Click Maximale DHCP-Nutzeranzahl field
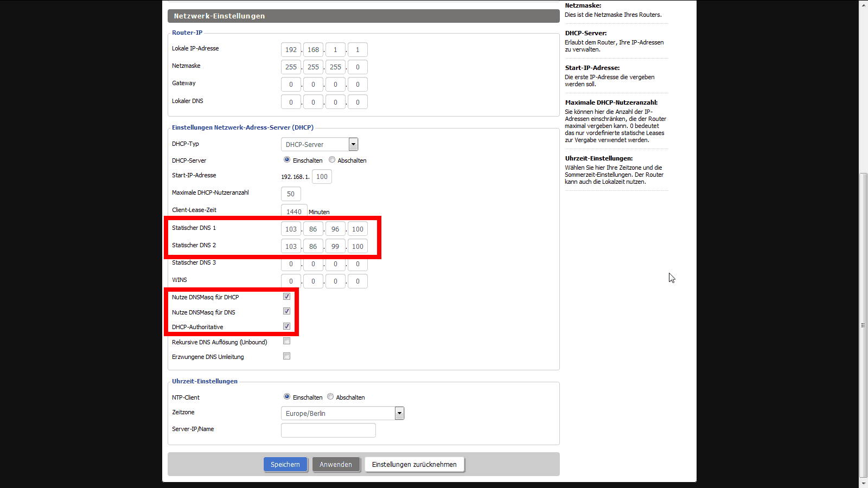Screen dimensions: 868x488 [x=291, y=194]
